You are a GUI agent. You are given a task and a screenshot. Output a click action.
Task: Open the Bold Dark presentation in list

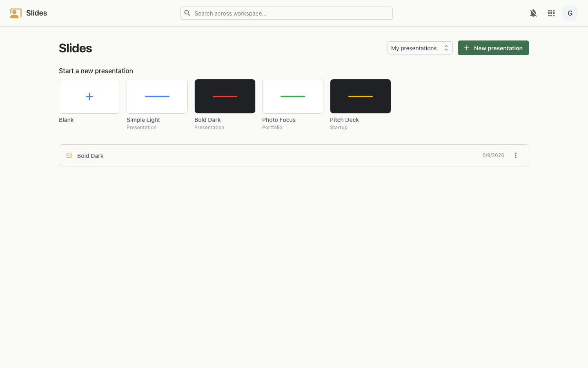pyautogui.click(x=294, y=155)
